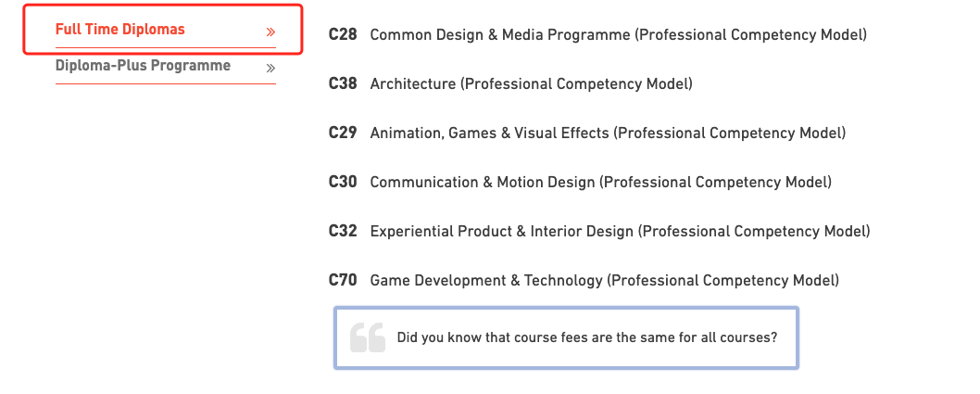Click the course fees callout text

[x=587, y=338]
